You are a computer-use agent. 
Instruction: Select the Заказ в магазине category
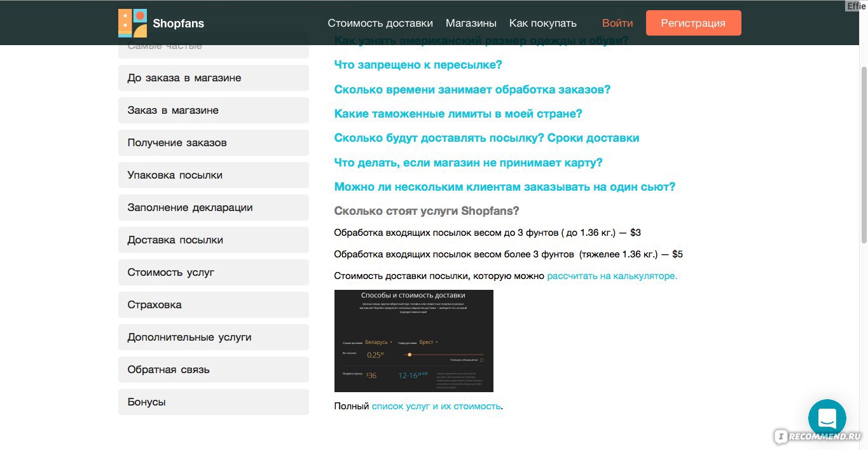pos(214,110)
